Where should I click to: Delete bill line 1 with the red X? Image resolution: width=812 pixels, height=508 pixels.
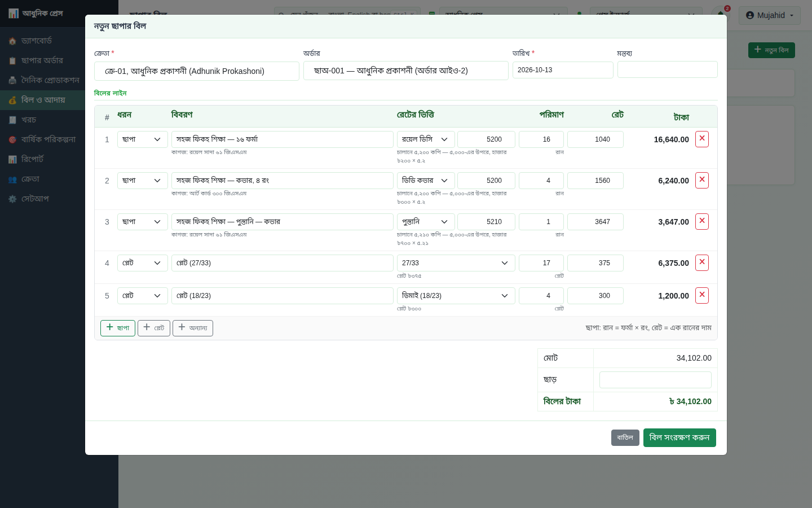pyautogui.click(x=702, y=139)
